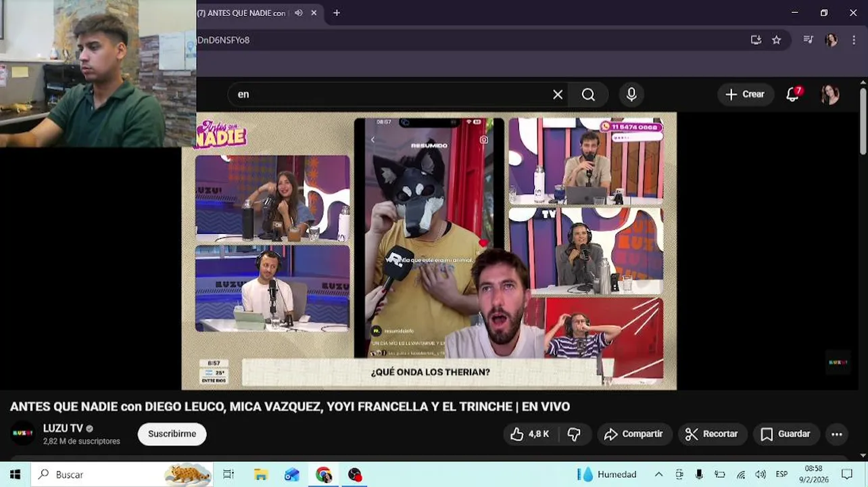Click the LUZU watermark in the player

838,362
